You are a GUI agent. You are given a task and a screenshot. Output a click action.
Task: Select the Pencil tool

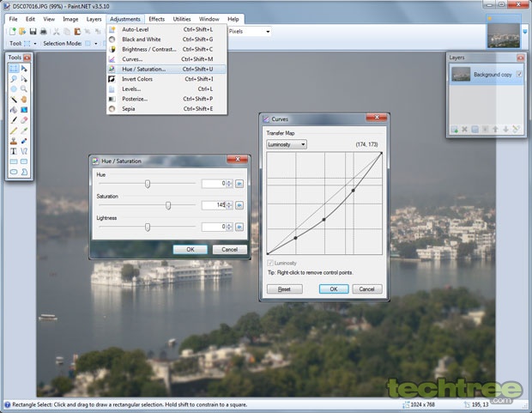(x=14, y=131)
